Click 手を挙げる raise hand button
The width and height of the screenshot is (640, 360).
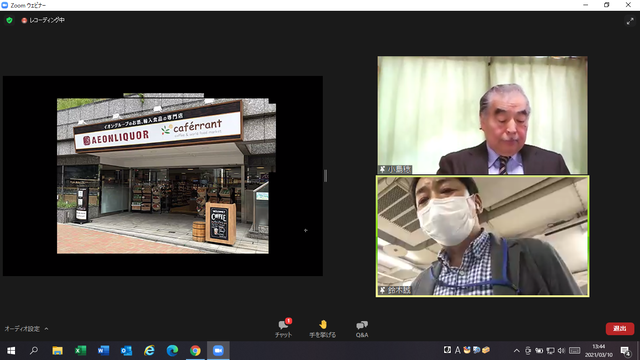coord(322,329)
